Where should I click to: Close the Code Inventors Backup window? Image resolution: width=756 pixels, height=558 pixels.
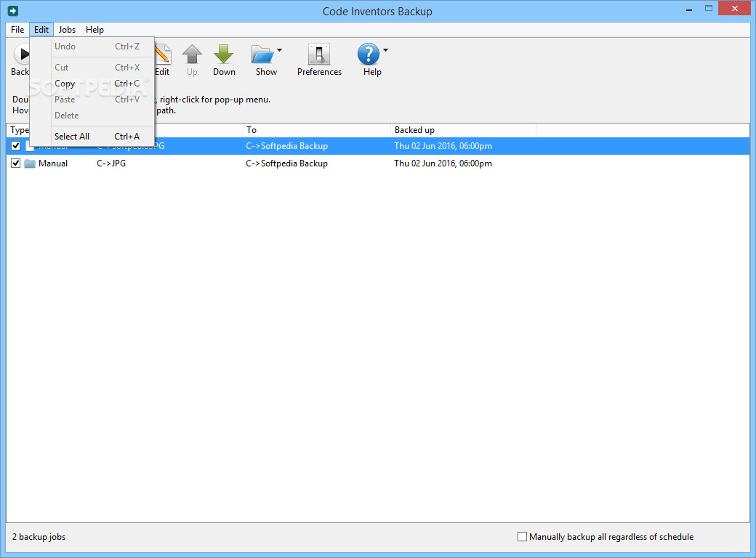(x=735, y=9)
